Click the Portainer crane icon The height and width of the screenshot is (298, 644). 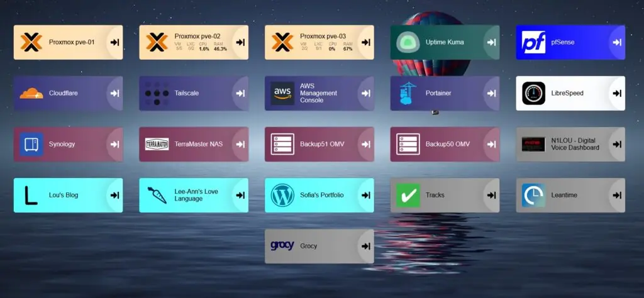pos(408,93)
